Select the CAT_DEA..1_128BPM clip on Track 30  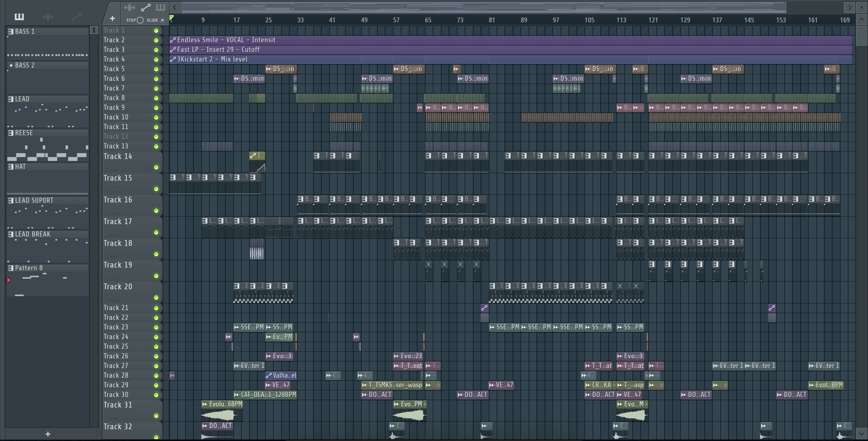point(265,395)
